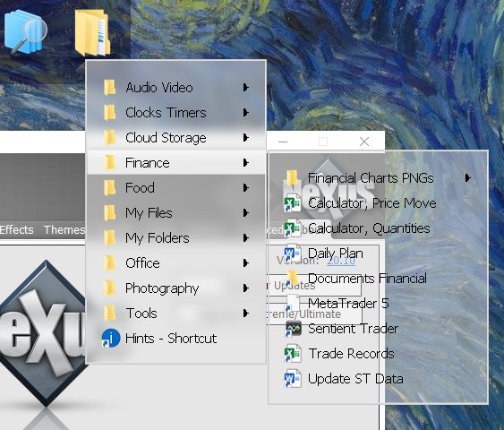Click the MetaTrader 5 file icon
Image resolution: width=504 pixels, height=430 pixels.
point(293,304)
